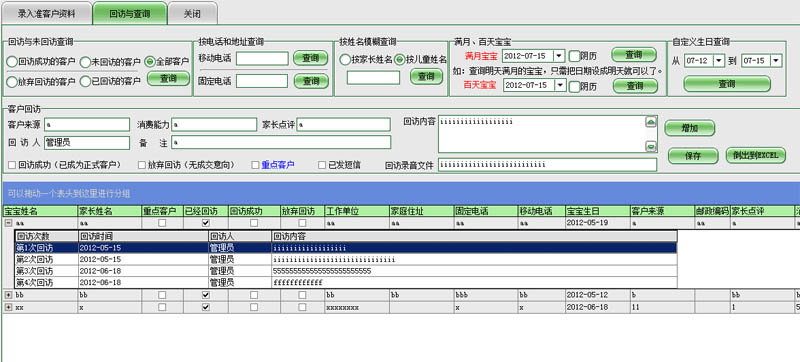Screen dimensions: 800x362
Task: Open the 百天宝宝 date dropdown
Action: [559, 85]
